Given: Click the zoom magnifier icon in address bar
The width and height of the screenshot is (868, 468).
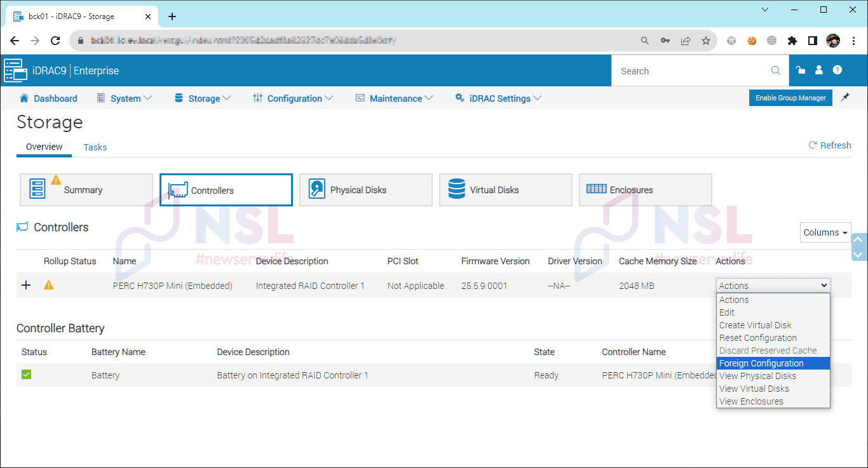Looking at the screenshot, I should (x=644, y=41).
